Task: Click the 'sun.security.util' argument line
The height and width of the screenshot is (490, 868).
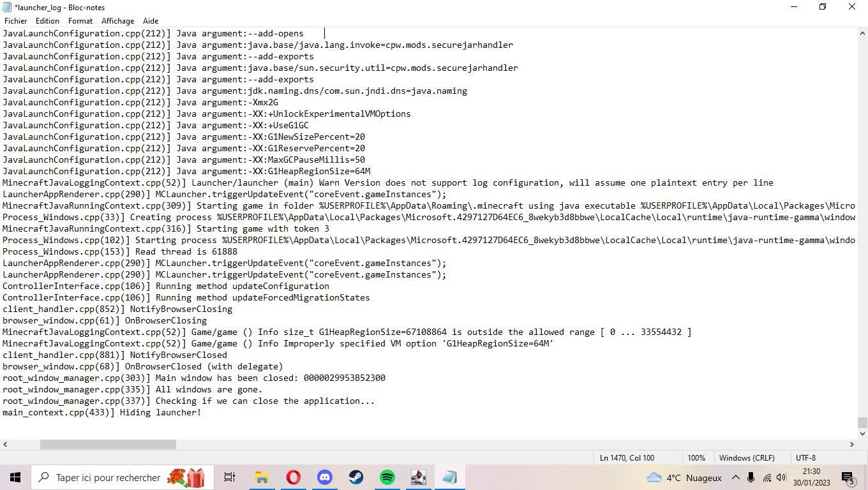Action: coord(260,68)
